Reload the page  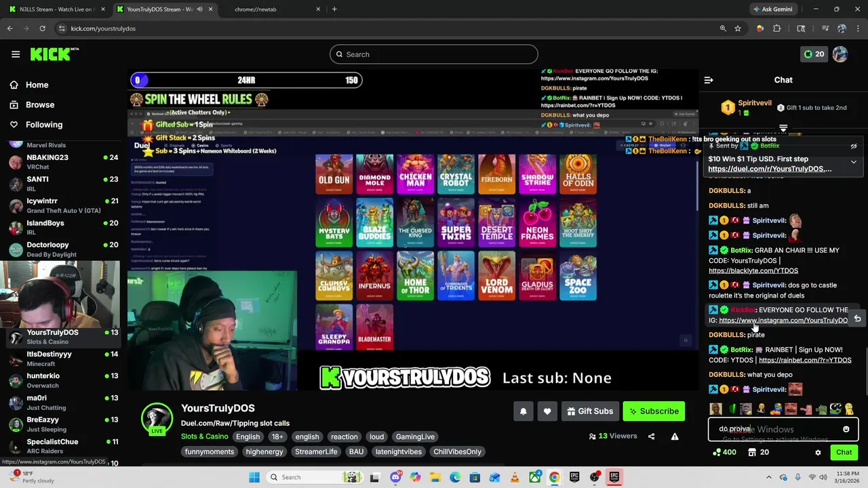[42, 28]
